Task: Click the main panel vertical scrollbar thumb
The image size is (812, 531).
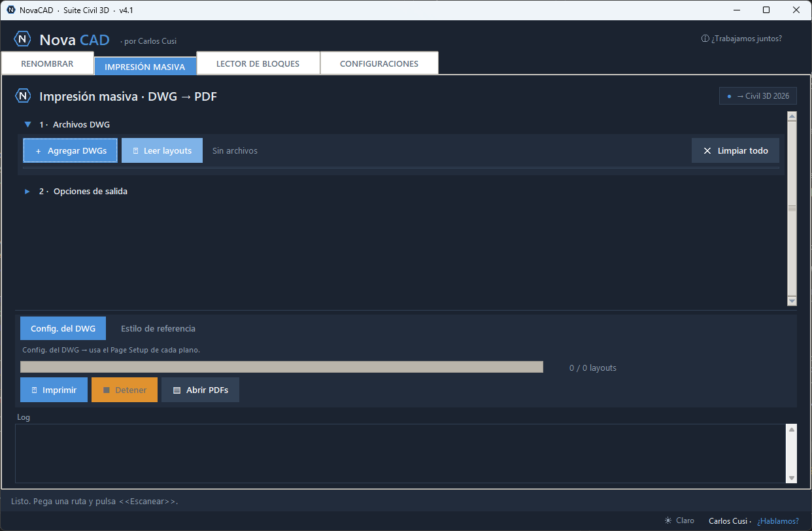Action: [792, 209]
